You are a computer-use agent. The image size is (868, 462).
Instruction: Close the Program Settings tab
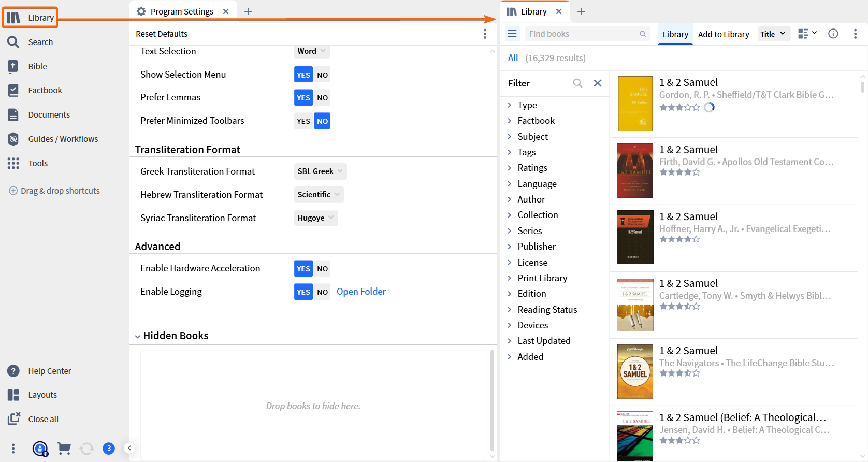click(x=226, y=11)
